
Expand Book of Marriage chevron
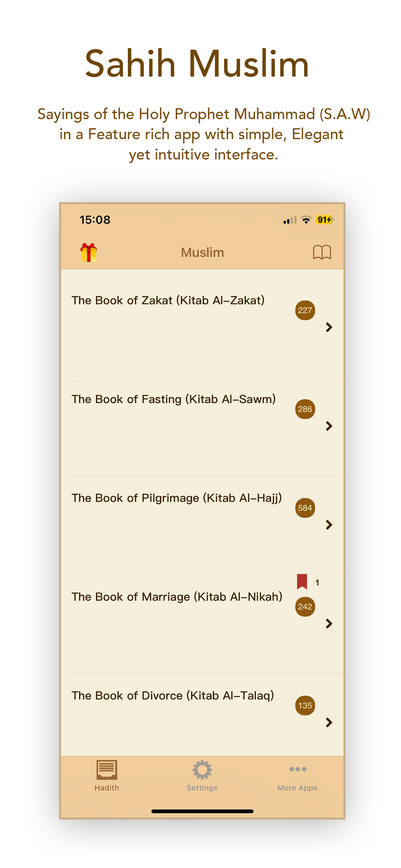tap(329, 623)
